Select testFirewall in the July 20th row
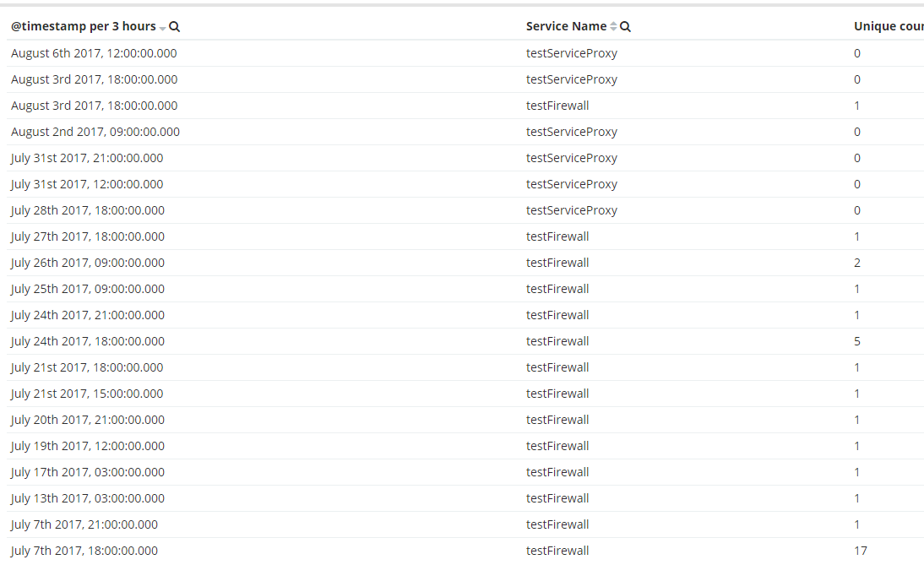The image size is (924, 565). point(557,420)
